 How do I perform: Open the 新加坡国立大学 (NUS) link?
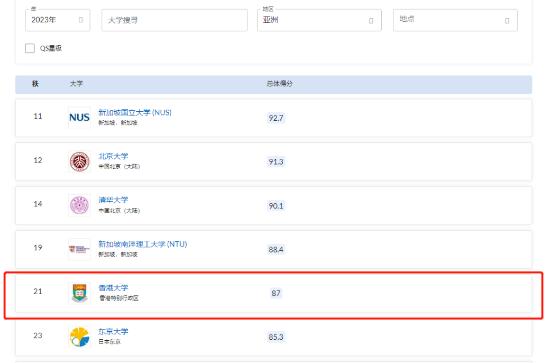(135, 113)
